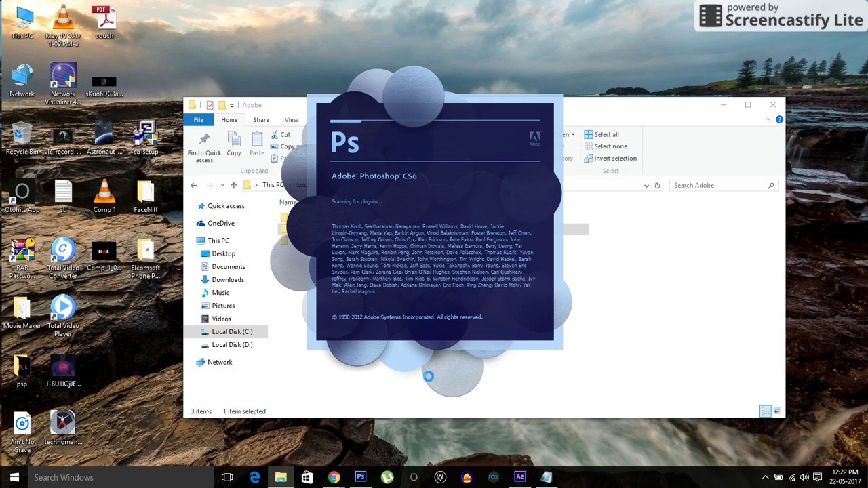Click the Cut scissors command
Screen dimensions: 868x488
tap(281, 135)
